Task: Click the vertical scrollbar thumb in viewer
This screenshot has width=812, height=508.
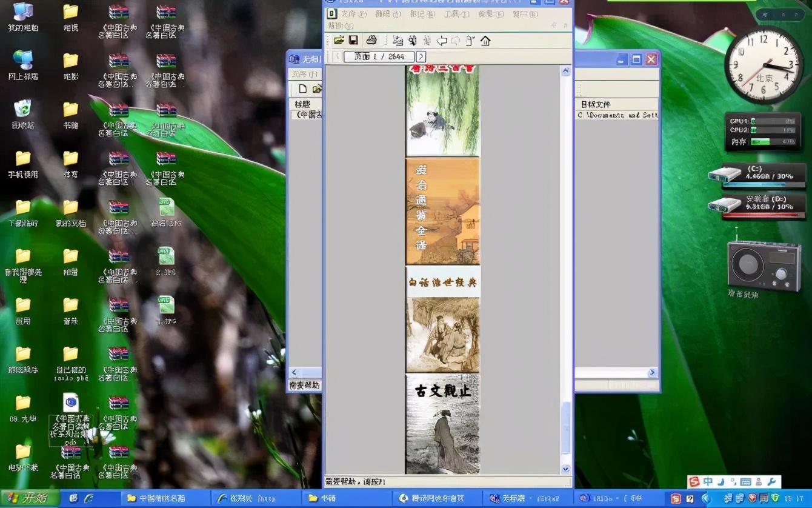Action: tap(566, 428)
